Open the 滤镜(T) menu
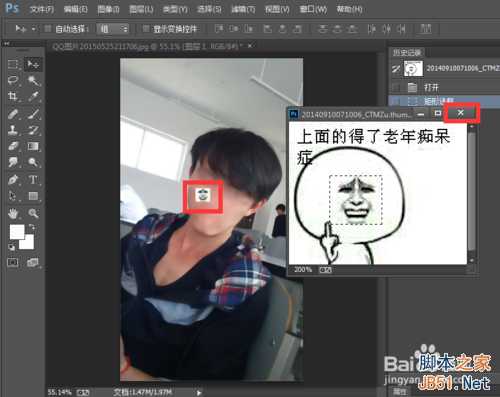The image size is (500, 397). pyautogui.click(x=243, y=9)
